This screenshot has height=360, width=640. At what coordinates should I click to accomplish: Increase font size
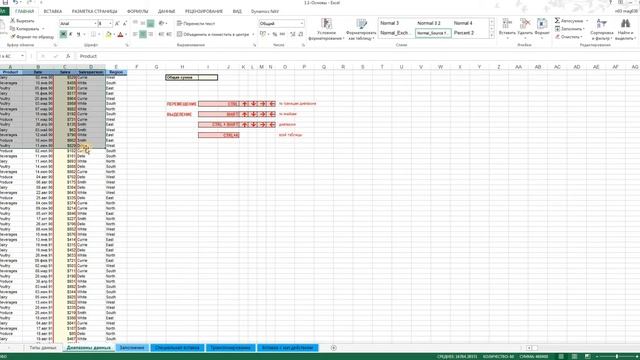click(x=117, y=24)
